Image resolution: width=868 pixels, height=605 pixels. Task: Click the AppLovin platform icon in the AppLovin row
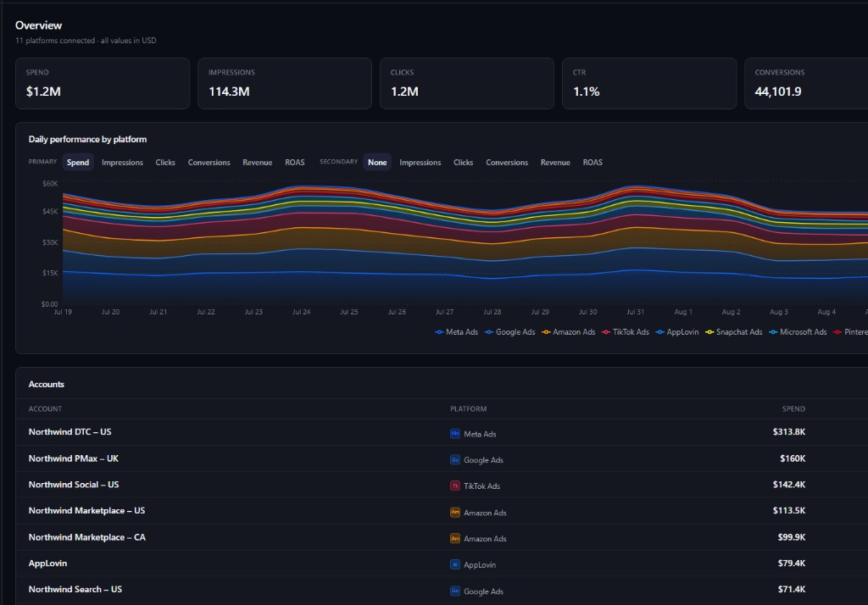[454, 564]
